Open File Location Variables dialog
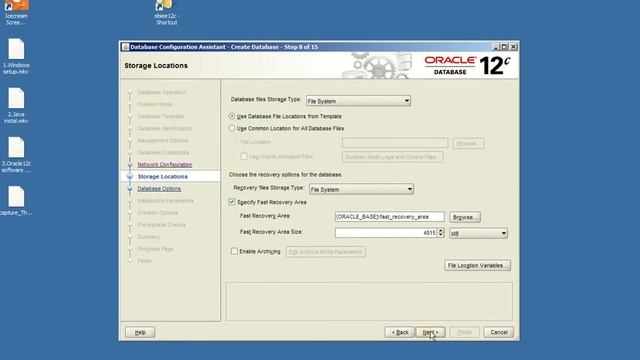Image resolution: width=640 pixels, height=360 pixels. pyautogui.click(x=477, y=265)
